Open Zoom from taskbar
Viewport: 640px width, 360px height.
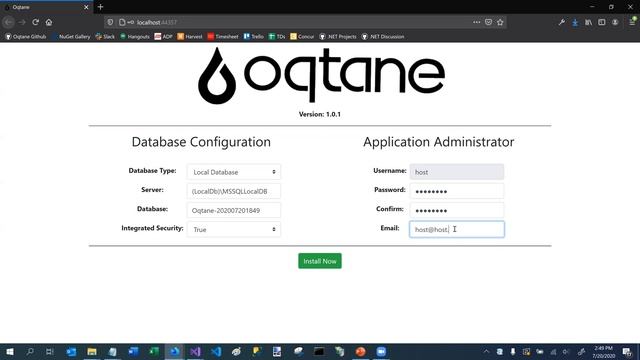tap(381, 351)
